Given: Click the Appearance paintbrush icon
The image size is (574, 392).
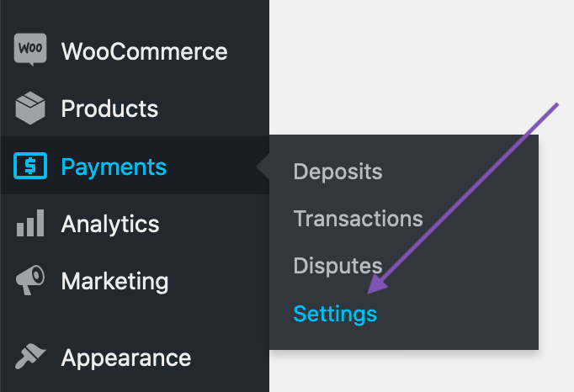Looking at the screenshot, I should click(29, 358).
